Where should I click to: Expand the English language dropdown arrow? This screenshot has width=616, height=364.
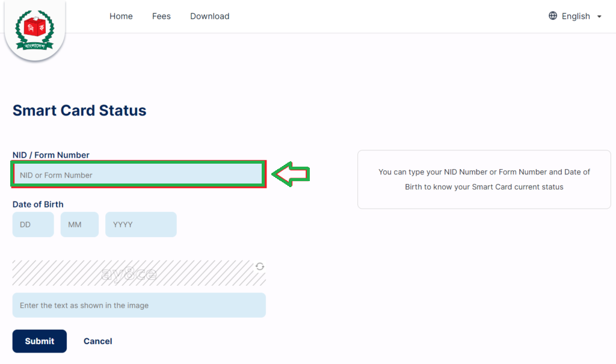pos(599,16)
